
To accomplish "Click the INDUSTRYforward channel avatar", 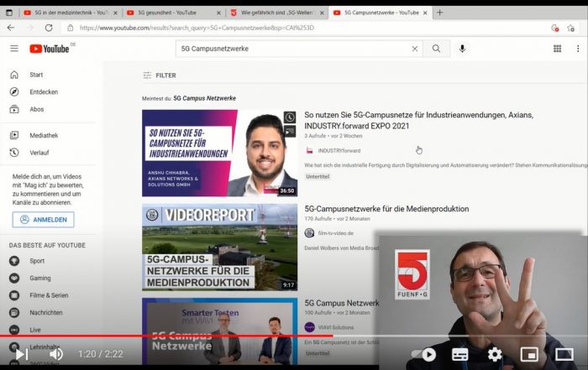I will (x=310, y=150).
